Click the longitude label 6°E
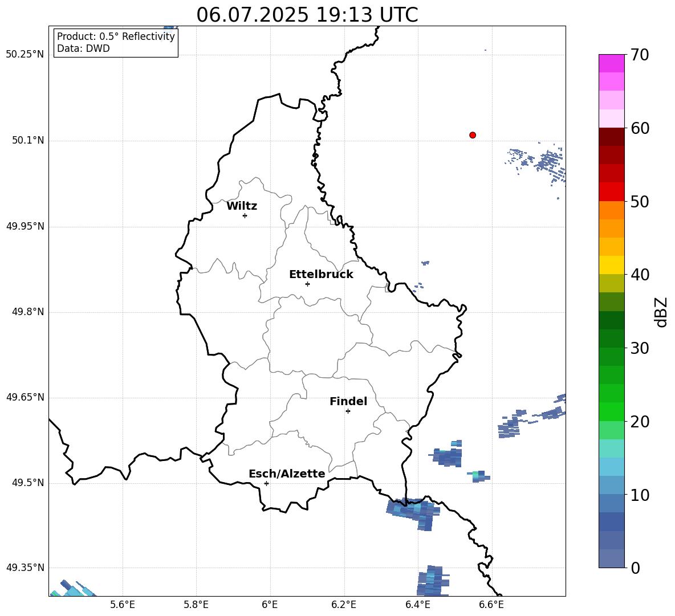Screen dimensions: 675x616 tap(270, 605)
